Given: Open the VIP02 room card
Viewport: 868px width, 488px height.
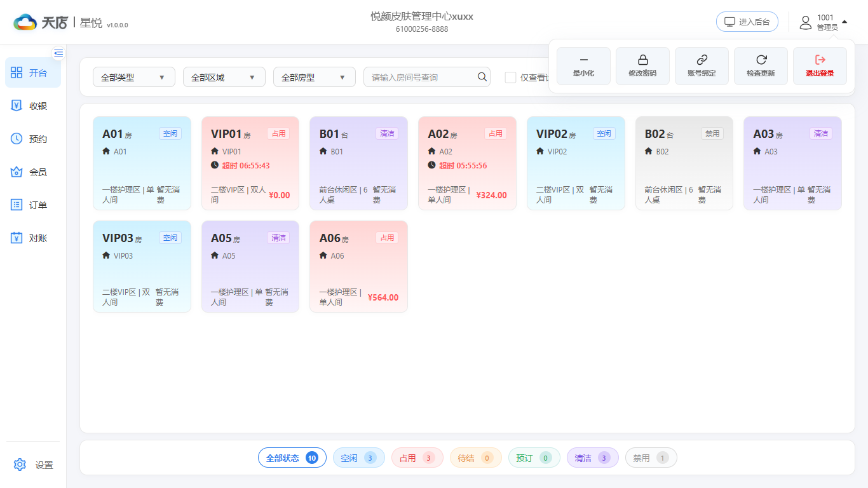Looking at the screenshot, I should click(576, 163).
